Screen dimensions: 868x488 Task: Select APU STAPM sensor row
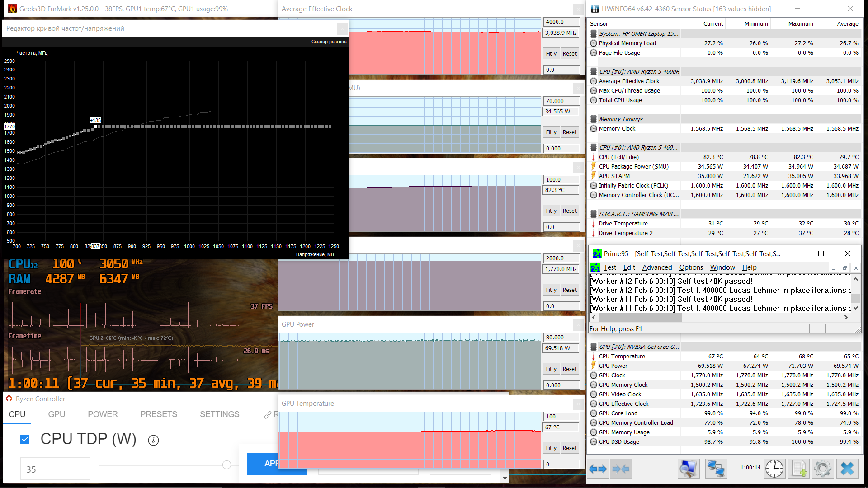725,176
